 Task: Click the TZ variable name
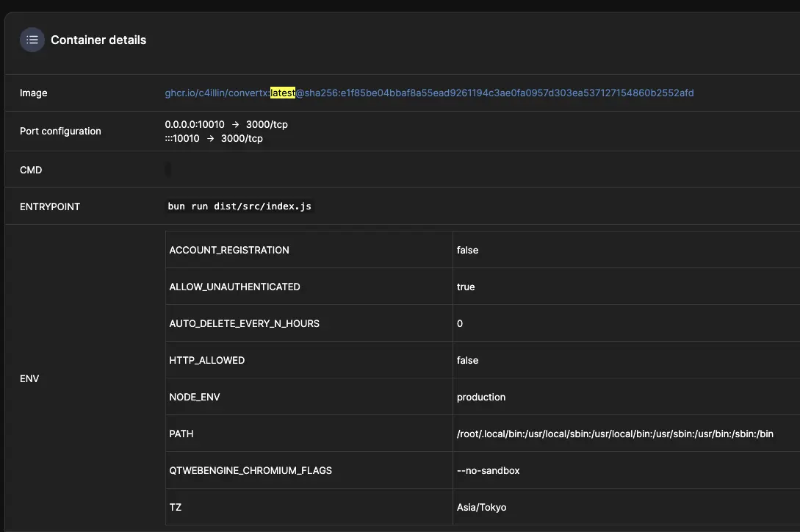[x=175, y=508]
